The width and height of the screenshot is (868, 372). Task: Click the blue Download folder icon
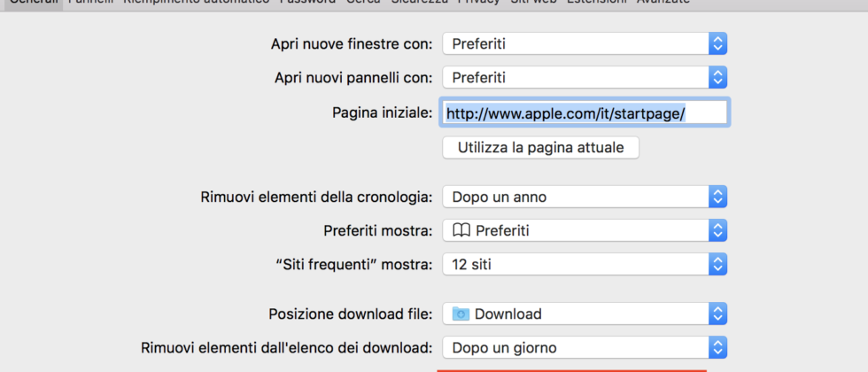461,314
